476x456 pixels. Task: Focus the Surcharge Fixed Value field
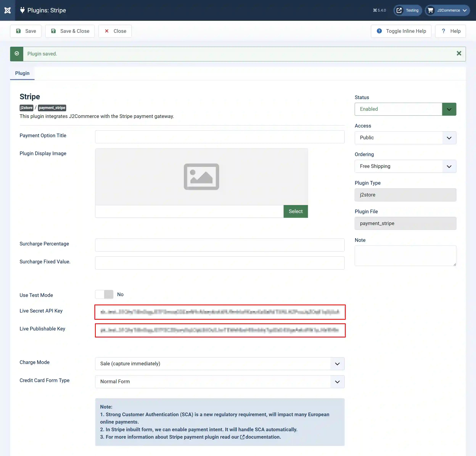(x=220, y=263)
